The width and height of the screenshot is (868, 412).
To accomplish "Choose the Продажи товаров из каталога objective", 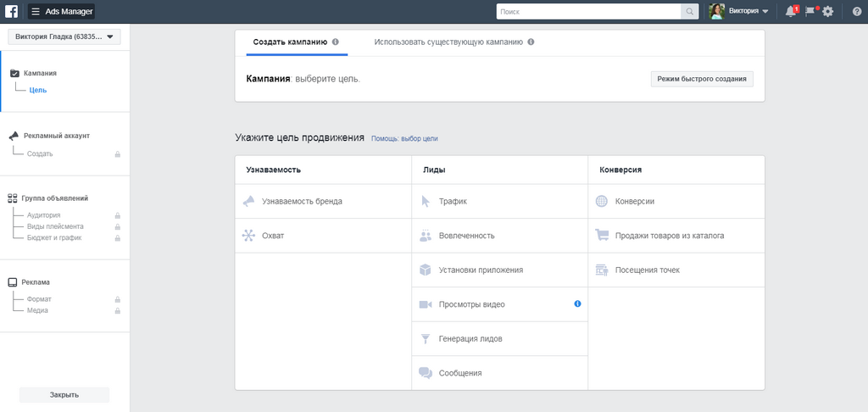I will pyautogui.click(x=676, y=236).
